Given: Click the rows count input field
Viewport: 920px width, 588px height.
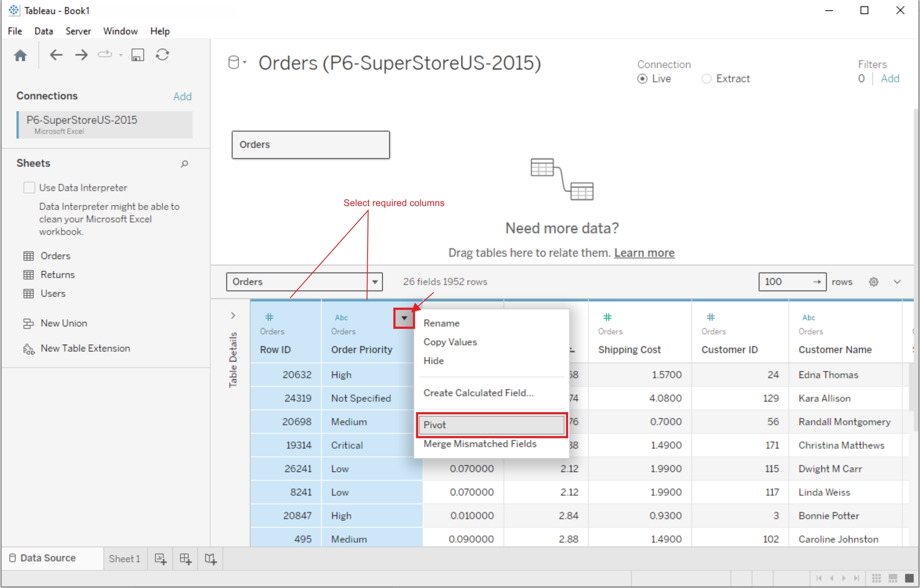Looking at the screenshot, I should [x=792, y=282].
